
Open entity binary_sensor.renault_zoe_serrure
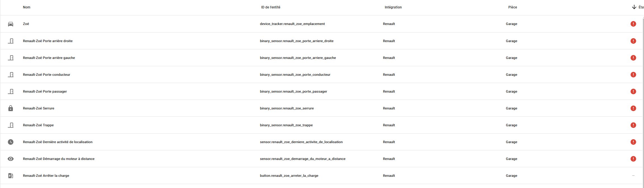tap(287, 108)
